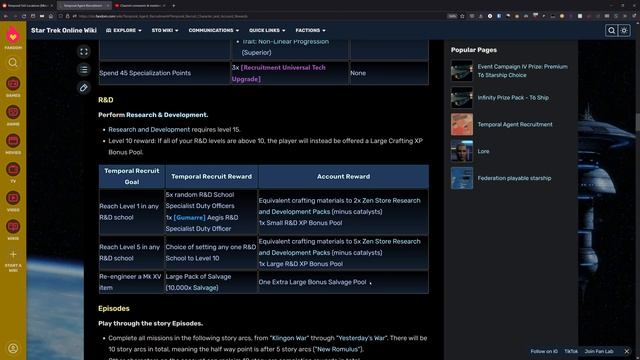This screenshot has height=360, width=640.
Task: Open the Gumarre duty officer link
Action: (189, 218)
